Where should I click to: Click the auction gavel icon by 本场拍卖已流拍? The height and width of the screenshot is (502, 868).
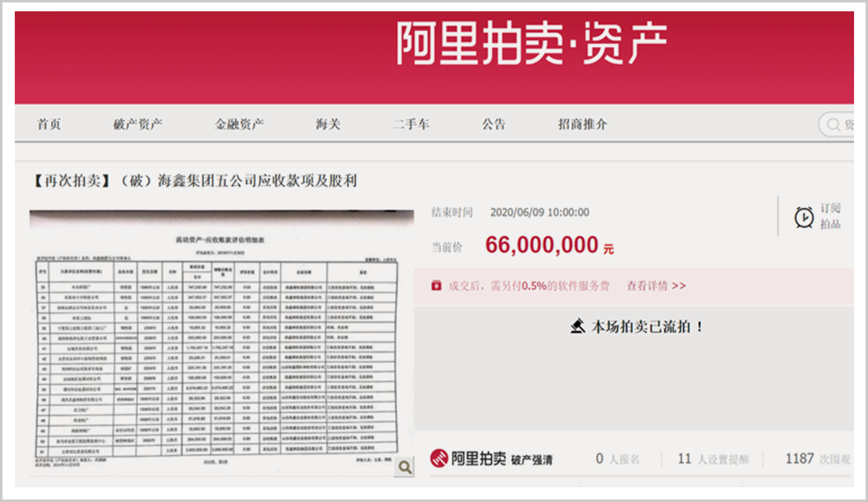578,327
